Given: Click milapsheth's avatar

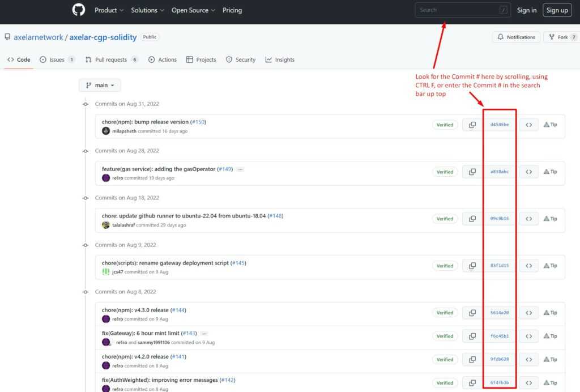Looking at the screenshot, I should [x=106, y=131].
